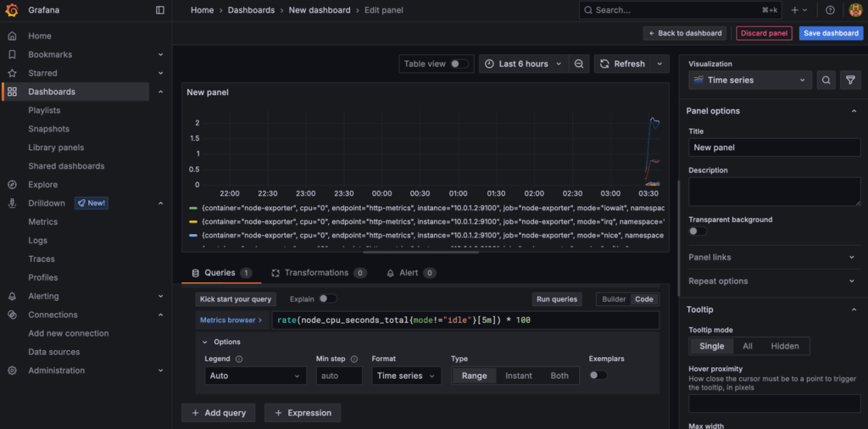Select the Hidden tooltip mode
Viewport: 868px width, 429px height.
(x=785, y=346)
